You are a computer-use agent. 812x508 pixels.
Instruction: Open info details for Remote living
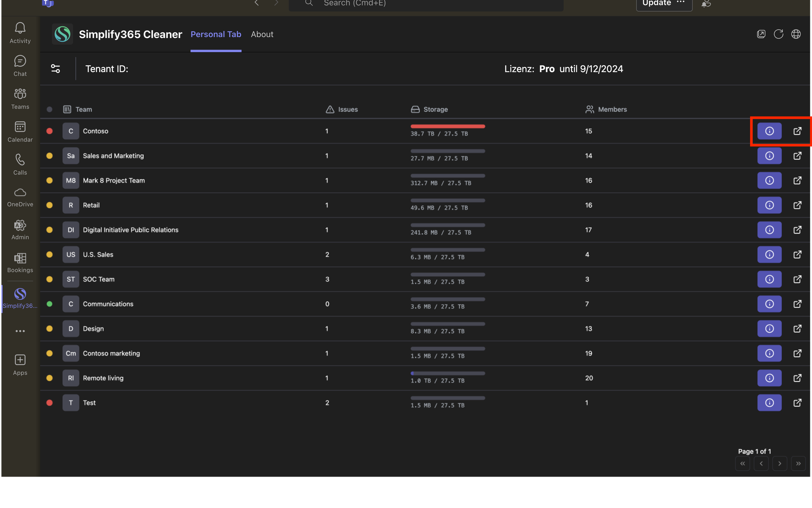tap(769, 378)
